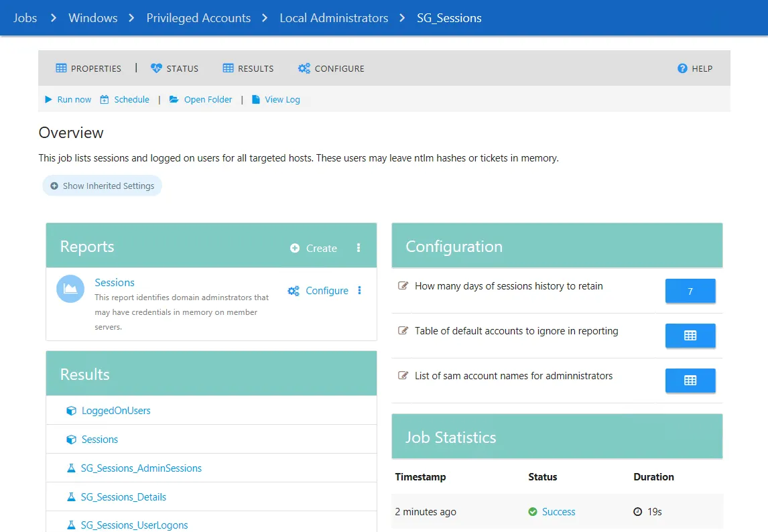Viewport: 768px width, 532px height.
Task: Click the gears icon beside Sessions report Configure
Action: pos(294,291)
